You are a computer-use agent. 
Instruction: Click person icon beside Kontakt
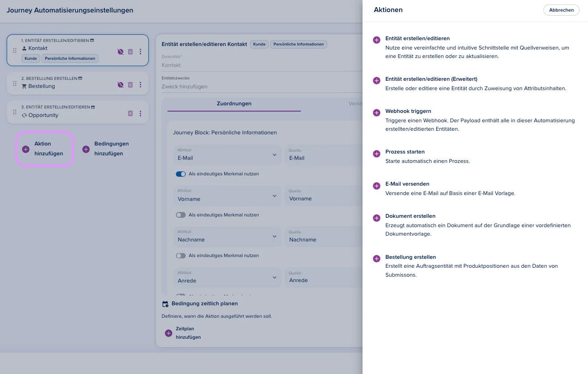[x=25, y=48]
